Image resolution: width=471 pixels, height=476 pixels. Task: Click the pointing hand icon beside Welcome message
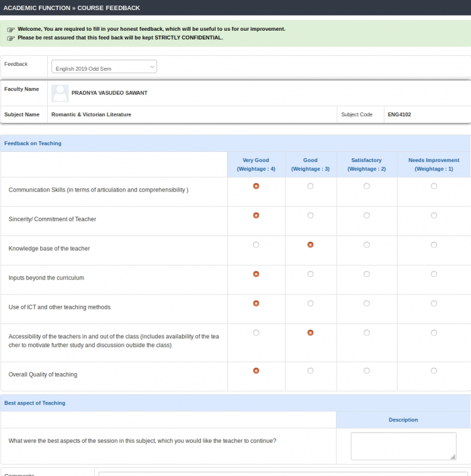[11, 30]
